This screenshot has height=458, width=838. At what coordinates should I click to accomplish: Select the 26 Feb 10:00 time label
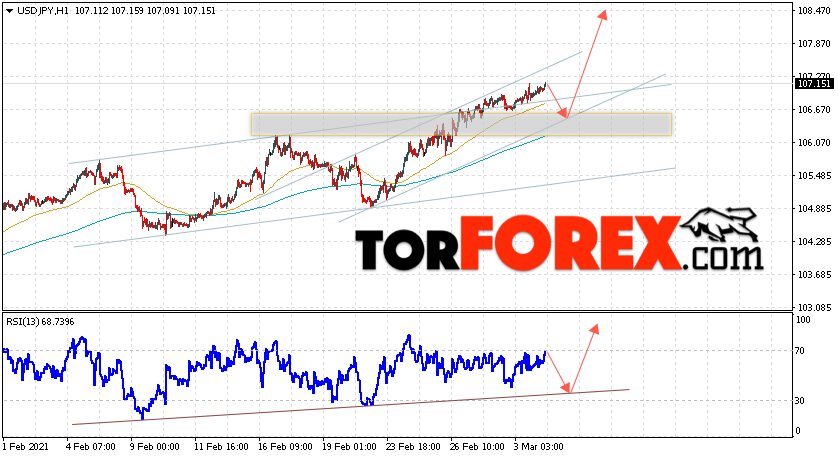[x=478, y=446]
